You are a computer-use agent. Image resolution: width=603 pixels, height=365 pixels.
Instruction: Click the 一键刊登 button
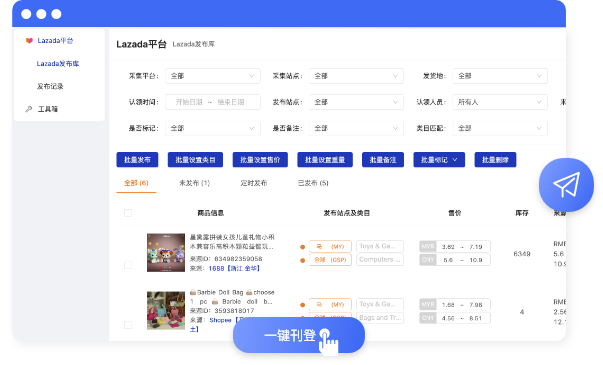299,335
